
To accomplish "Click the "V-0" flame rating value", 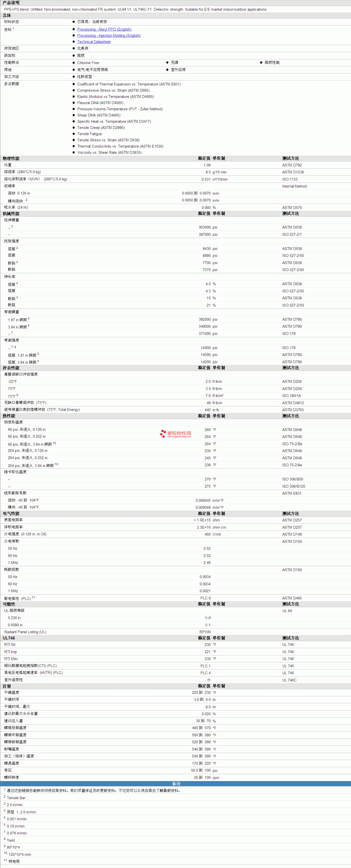I will (208, 618).
